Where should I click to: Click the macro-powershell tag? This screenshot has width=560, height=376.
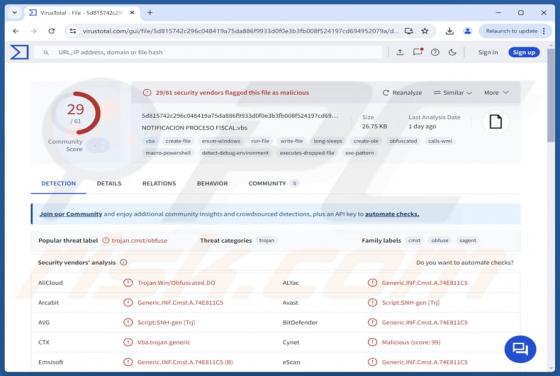(x=168, y=153)
